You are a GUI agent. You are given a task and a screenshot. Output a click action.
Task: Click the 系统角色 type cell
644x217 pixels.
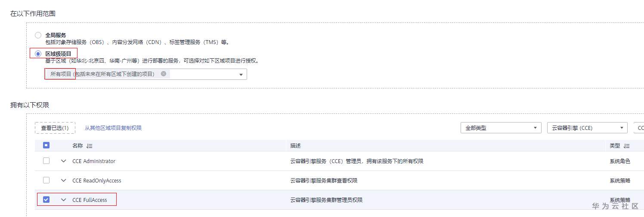pyautogui.click(x=620, y=161)
